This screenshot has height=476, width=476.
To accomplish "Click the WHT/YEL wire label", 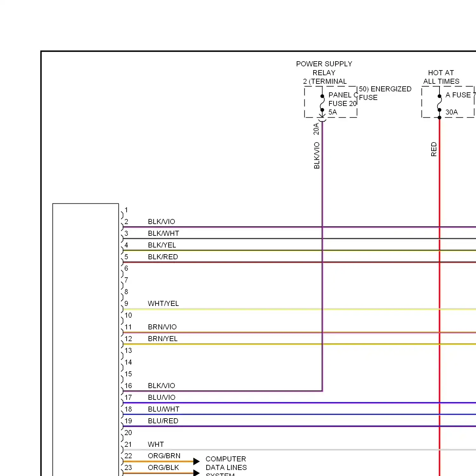I will coord(163,303).
